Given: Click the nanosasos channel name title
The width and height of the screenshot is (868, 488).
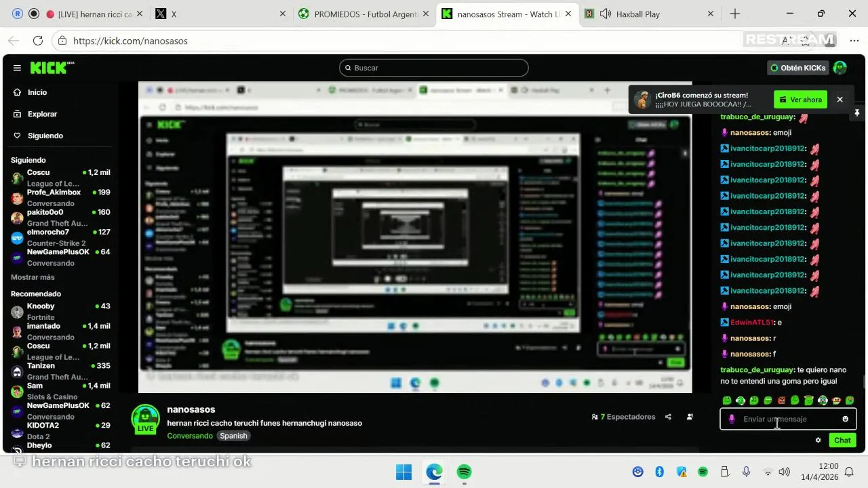Looking at the screenshot, I should click(191, 409).
